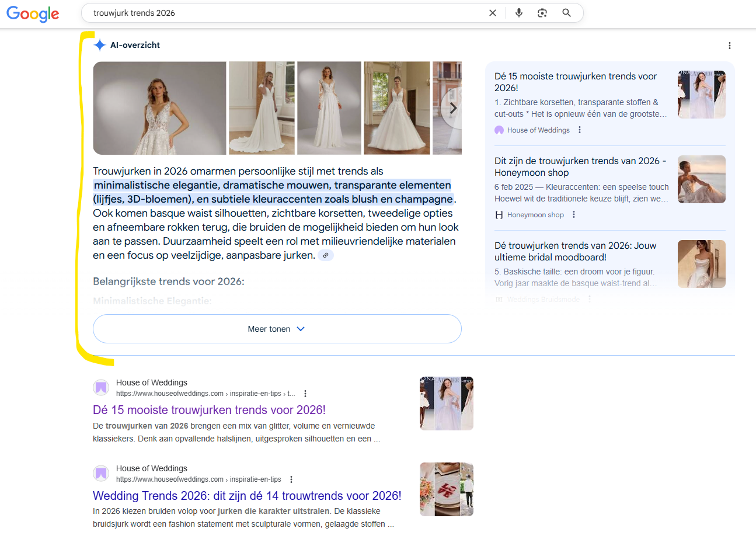This screenshot has width=756, height=539.
Task: Click the magnifying glass search button
Action: pyautogui.click(x=566, y=13)
